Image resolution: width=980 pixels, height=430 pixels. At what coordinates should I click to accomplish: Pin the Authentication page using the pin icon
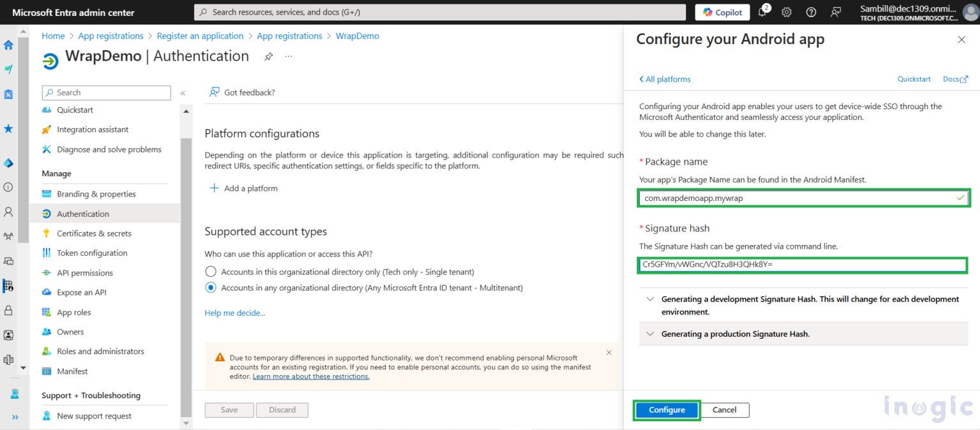click(x=269, y=56)
